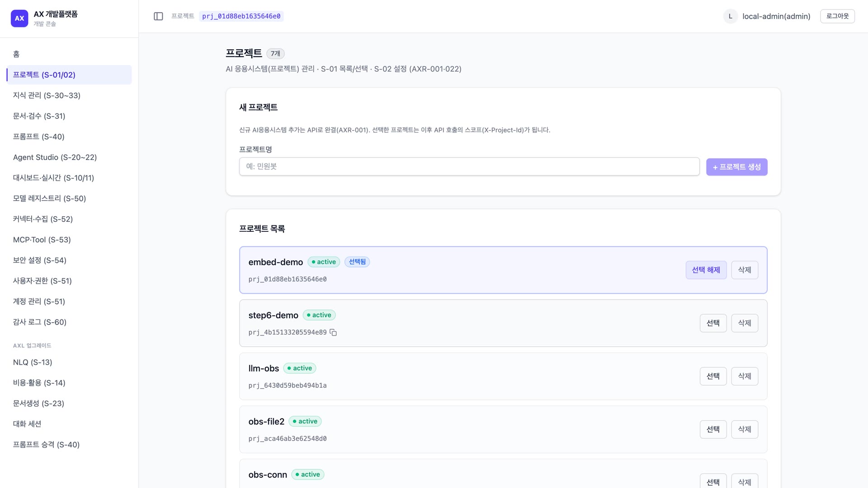This screenshot has height=488, width=868.
Task: Go to 비용·활용 (S-14)
Action: pos(69,383)
